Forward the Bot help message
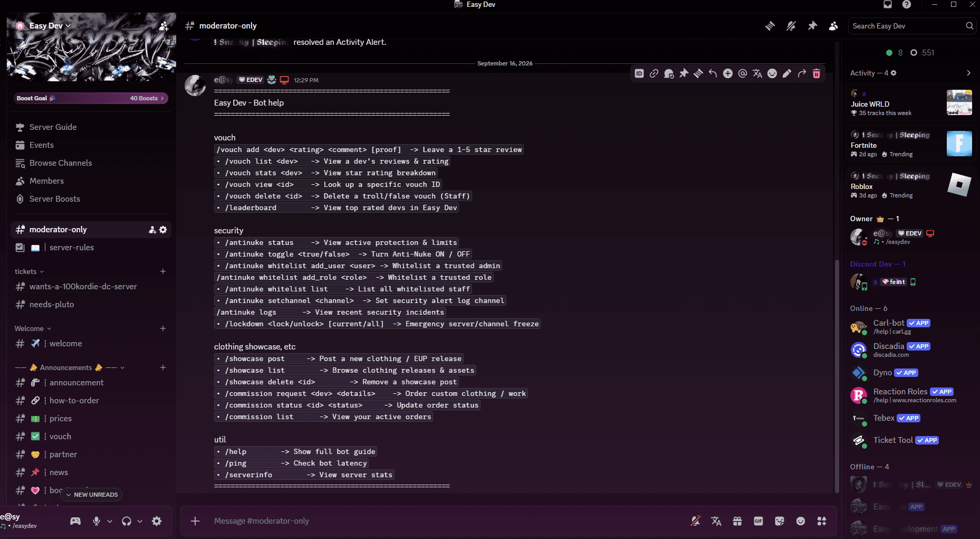This screenshot has height=539, width=980. (802, 73)
